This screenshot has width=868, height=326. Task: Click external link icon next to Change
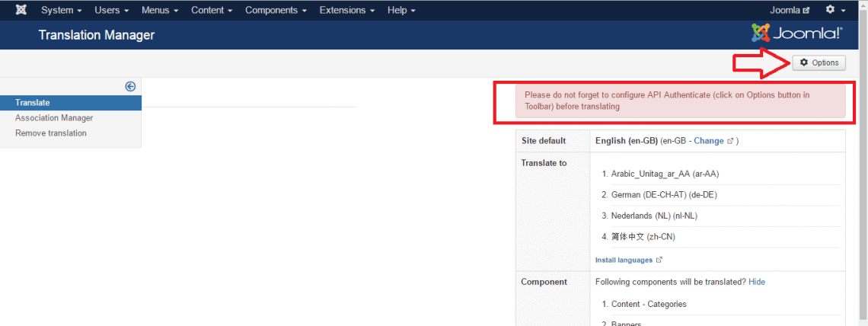[731, 141]
